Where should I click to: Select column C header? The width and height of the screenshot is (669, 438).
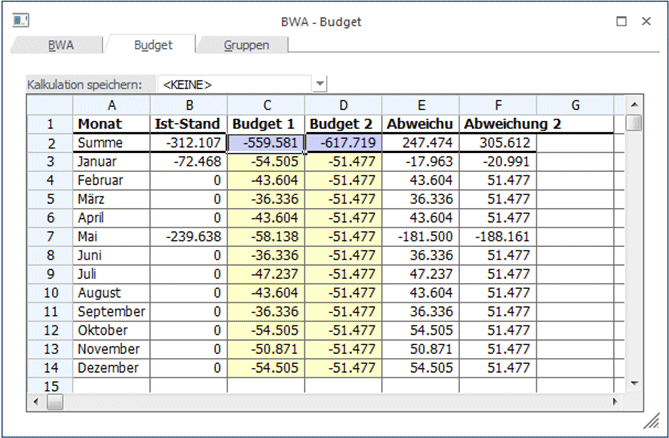coord(266,105)
